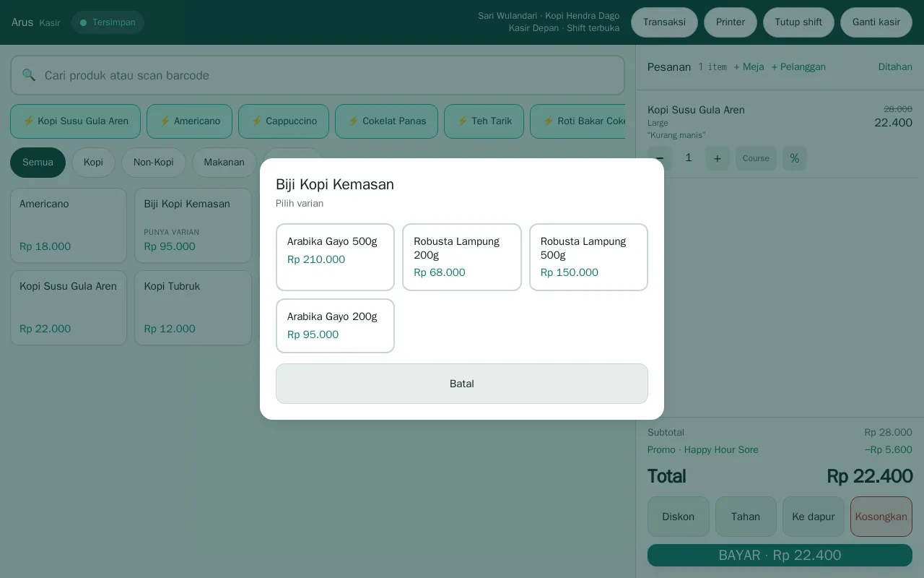This screenshot has width=924, height=578.
Task: Open the Kopi Tubruk product card
Action: 193,308
